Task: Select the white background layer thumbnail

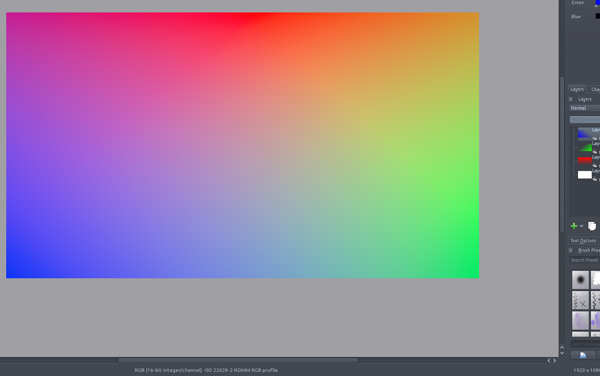Action: tap(585, 175)
